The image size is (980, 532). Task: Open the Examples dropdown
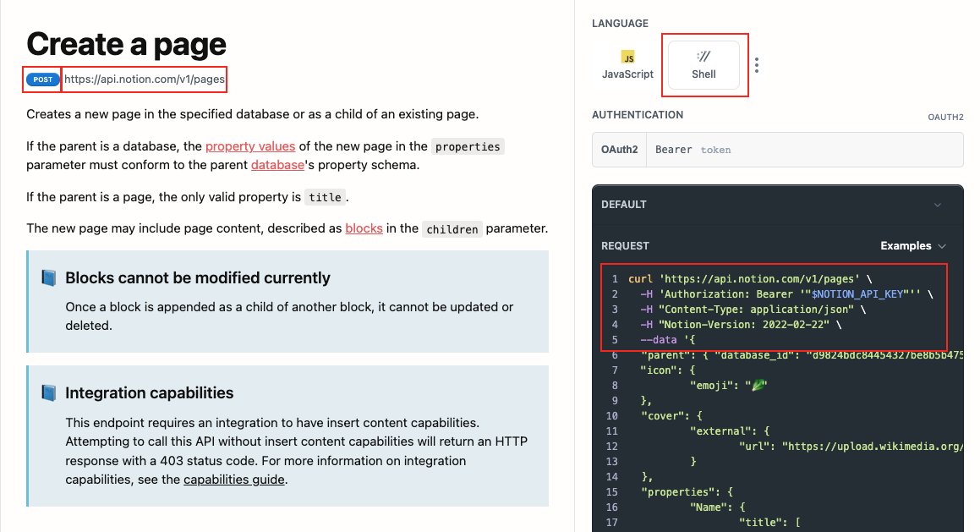click(x=912, y=245)
